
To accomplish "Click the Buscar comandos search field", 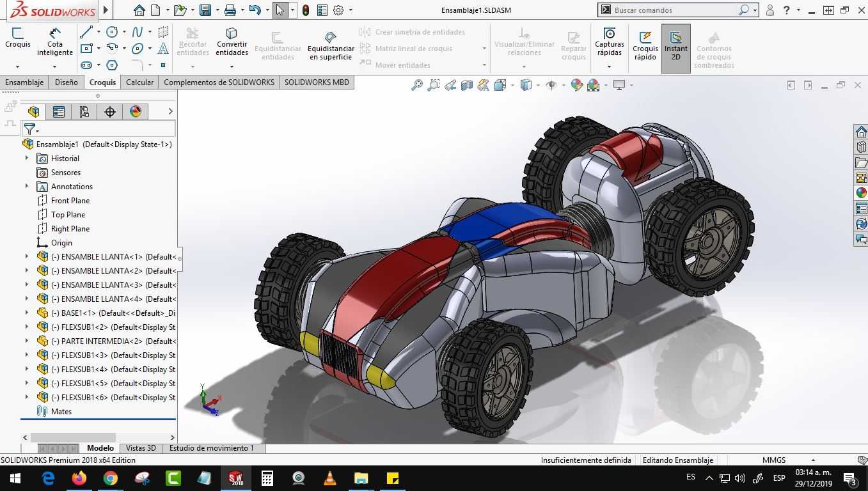I will pyautogui.click(x=678, y=10).
